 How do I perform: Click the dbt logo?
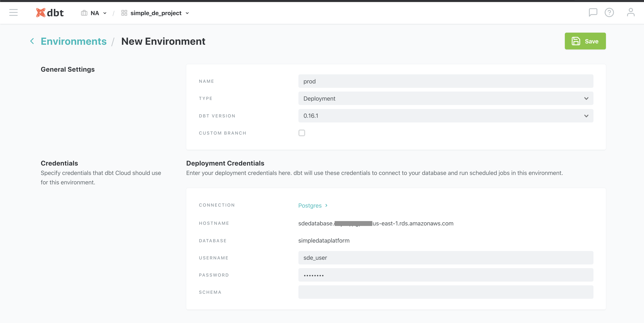pyautogui.click(x=50, y=13)
